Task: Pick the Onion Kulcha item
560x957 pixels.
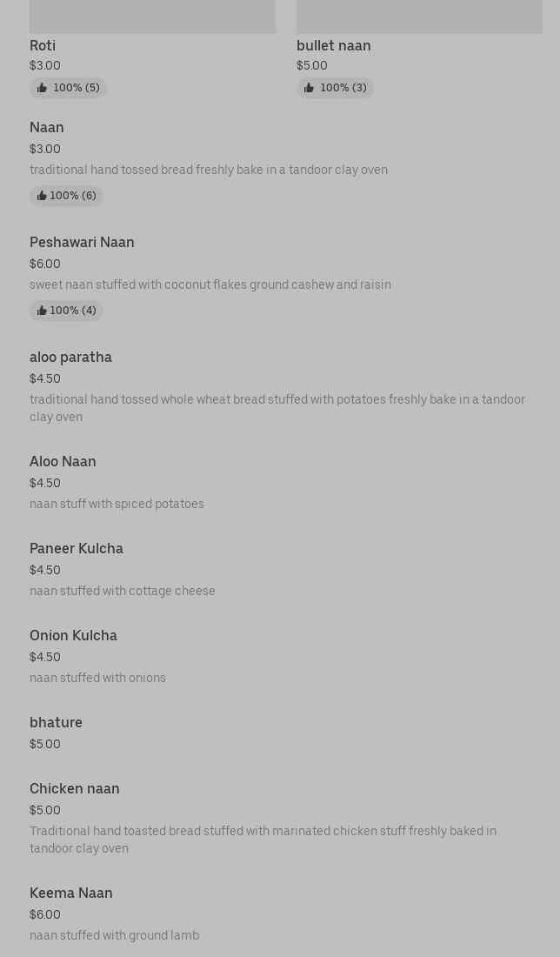Action: 73,636
